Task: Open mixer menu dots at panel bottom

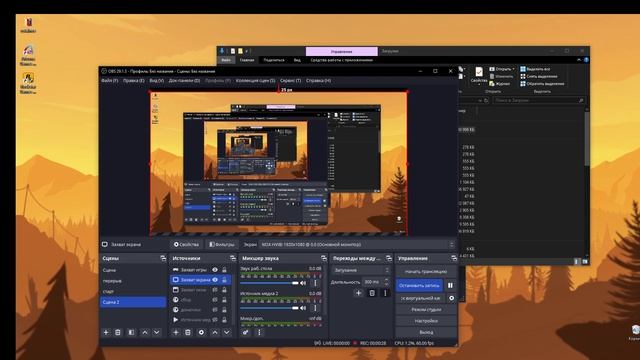Action: coord(259,332)
